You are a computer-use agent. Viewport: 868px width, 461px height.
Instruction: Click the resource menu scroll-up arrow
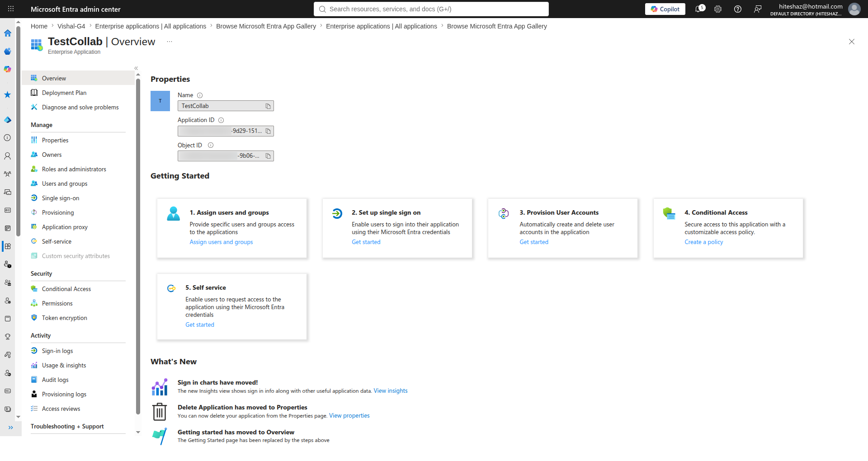tap(138, 75)
